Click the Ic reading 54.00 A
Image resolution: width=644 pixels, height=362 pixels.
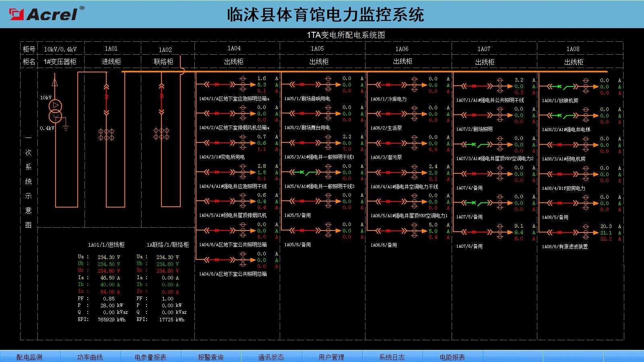110,292
